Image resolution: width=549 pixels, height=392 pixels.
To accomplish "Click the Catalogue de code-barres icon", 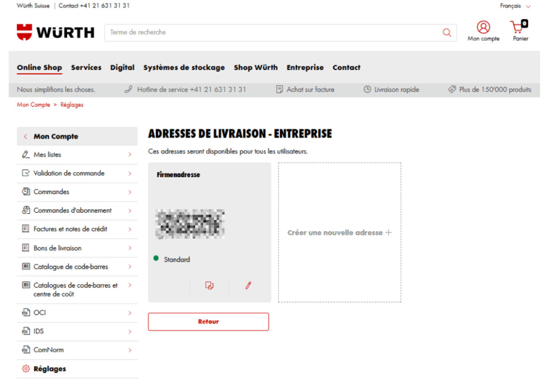I will pos(26,267).
